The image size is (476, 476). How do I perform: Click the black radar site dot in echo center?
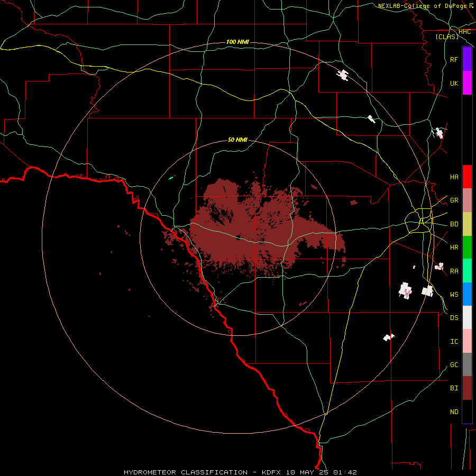(x=238, y=237)
